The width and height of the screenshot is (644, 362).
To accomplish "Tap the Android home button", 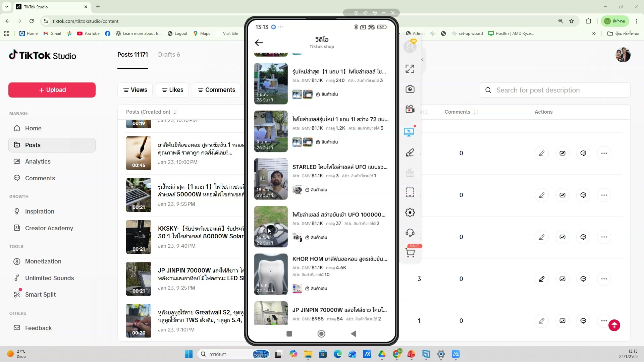I will tap(321, 334).
